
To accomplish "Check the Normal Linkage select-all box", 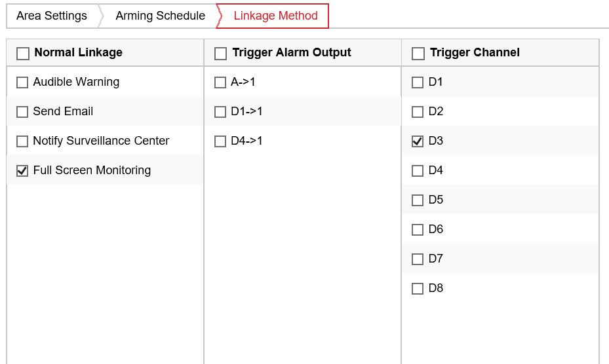I will 23,53.
